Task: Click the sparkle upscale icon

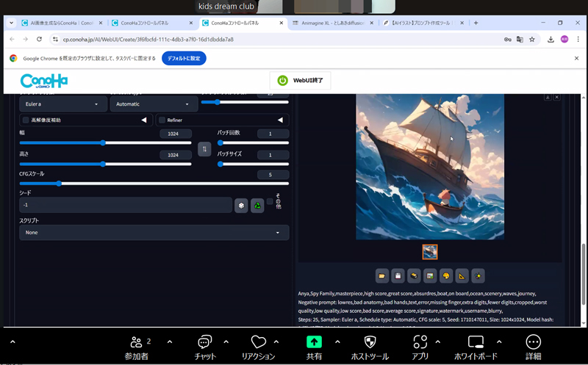Action: tap(478, 276)
